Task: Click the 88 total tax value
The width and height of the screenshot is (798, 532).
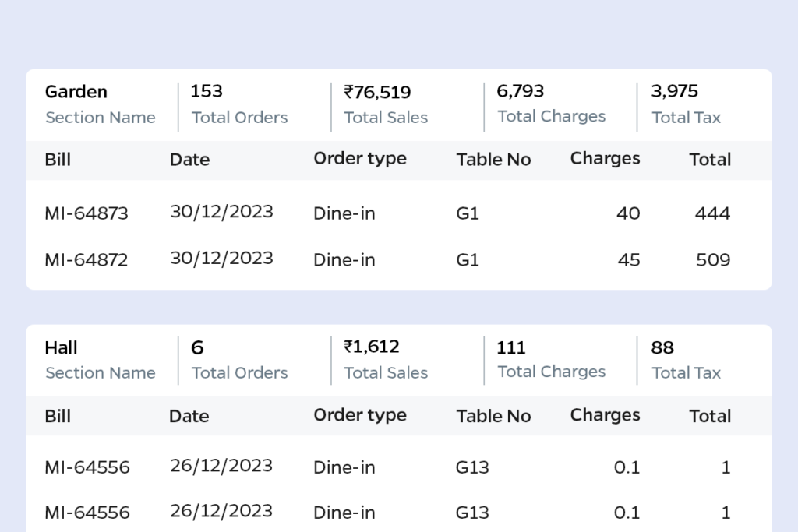Action: (x=662, y=348)
